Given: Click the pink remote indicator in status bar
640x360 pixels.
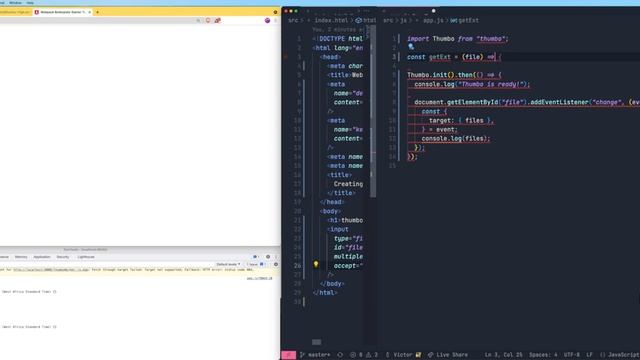Looking at the screenshot, I should (288, 355).
